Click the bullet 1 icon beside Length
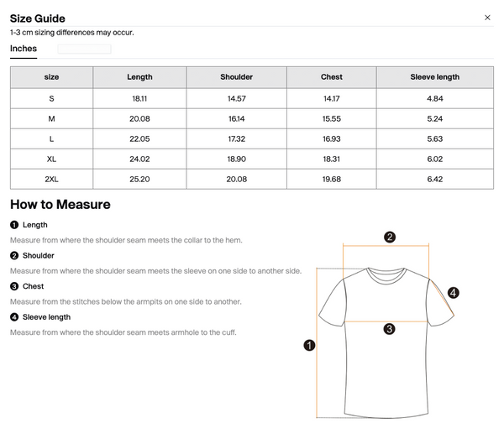This screenshot has width=504, height=423. tap(14, 225)
